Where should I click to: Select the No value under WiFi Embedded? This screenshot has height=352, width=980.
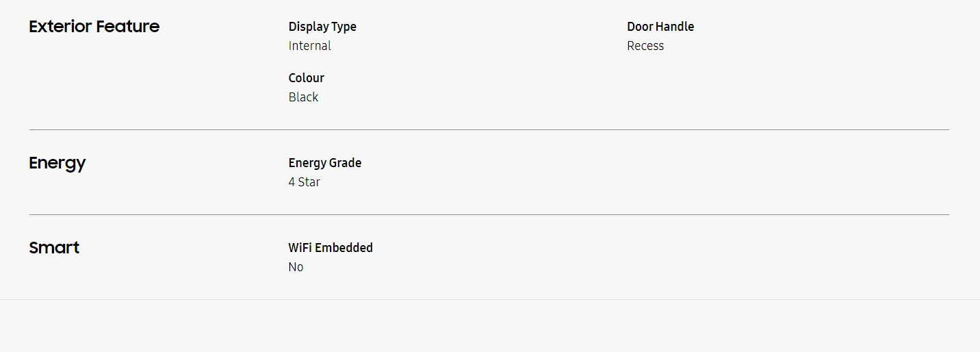[x=296, y=267]
